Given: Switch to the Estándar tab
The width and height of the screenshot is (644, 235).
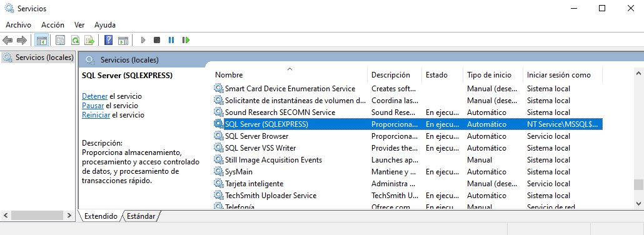Looking at the screenshot, I should click(141, 216).
